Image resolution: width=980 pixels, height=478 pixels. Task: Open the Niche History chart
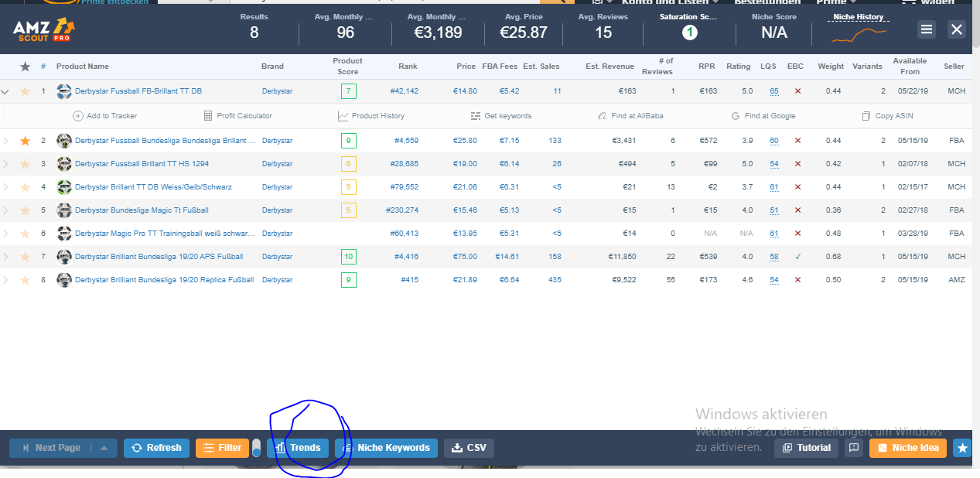pos(859,29)
